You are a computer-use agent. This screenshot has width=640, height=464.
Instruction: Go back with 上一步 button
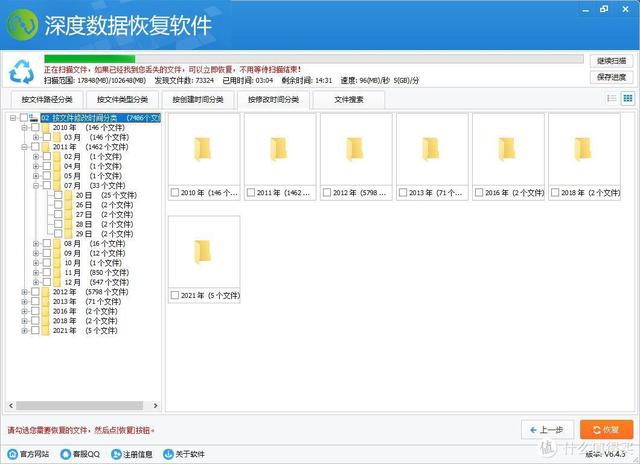547,430
